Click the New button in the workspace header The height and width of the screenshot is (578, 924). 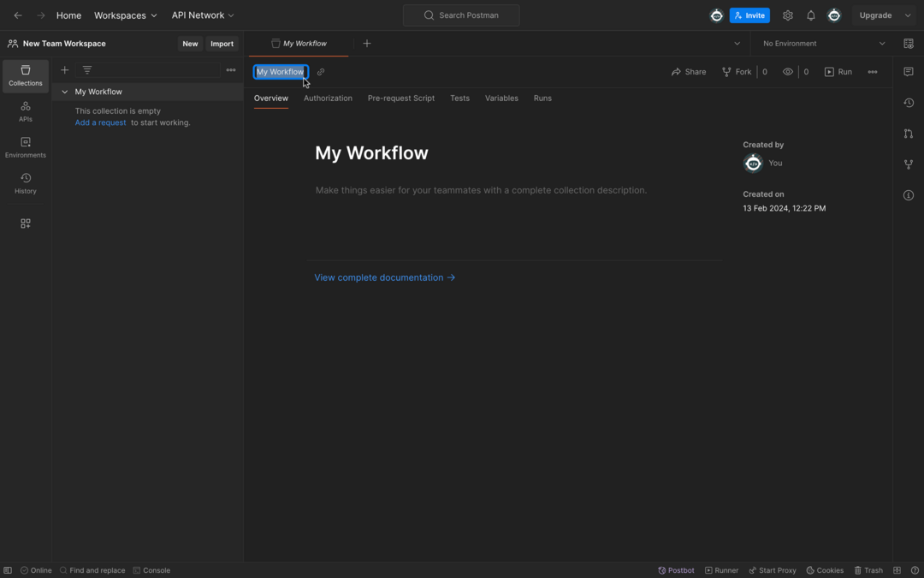tap(190, 44)
